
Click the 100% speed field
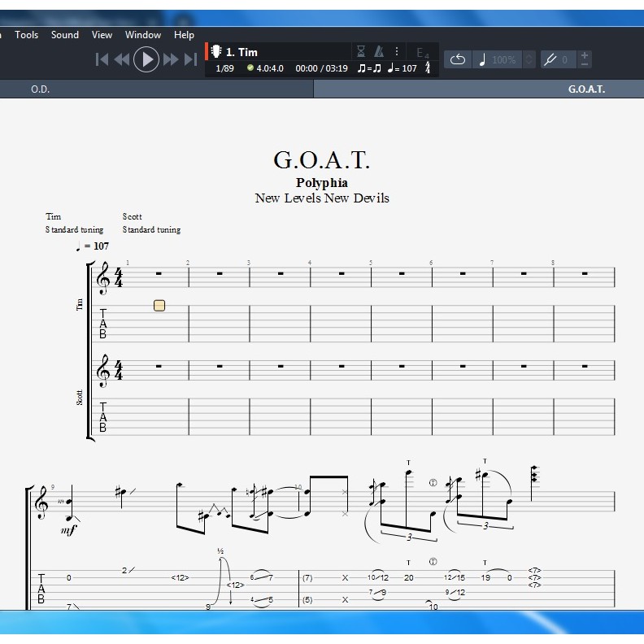point(503,60)
